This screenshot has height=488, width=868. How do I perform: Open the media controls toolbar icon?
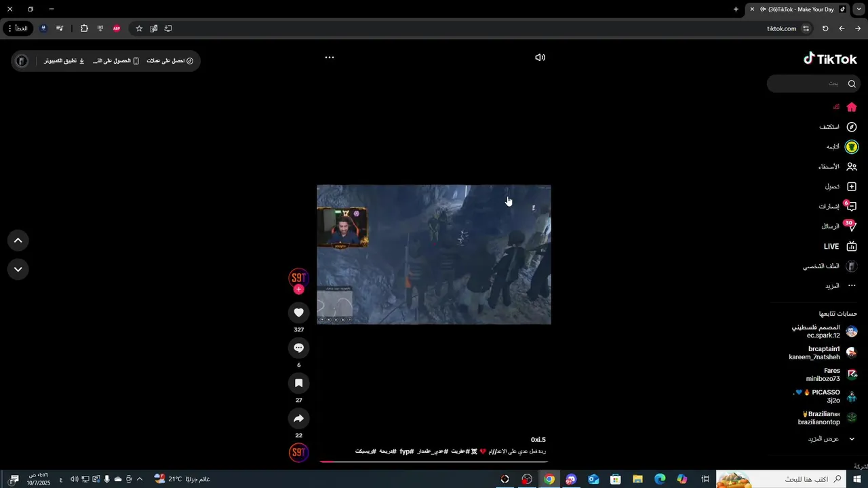point(60,28)
